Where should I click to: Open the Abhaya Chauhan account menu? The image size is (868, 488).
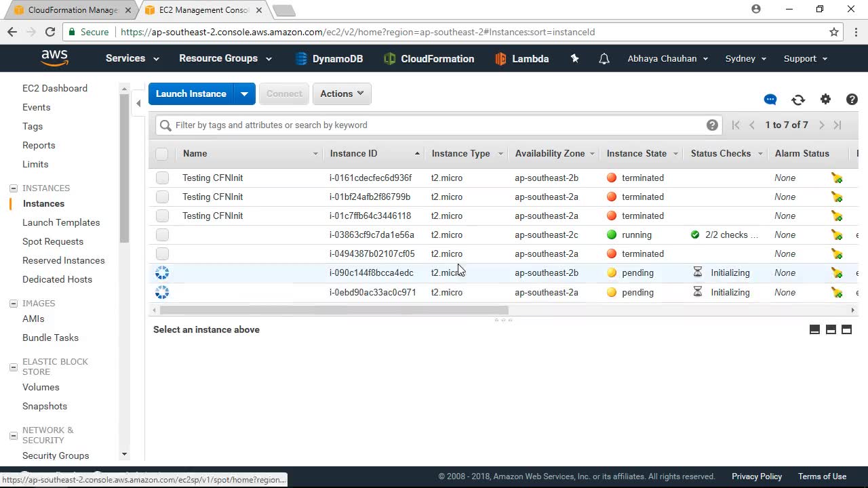668,58
